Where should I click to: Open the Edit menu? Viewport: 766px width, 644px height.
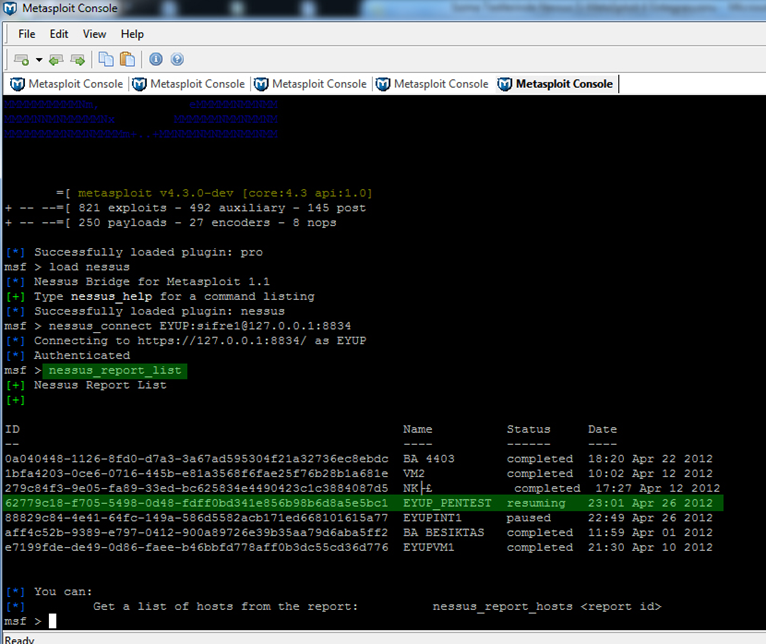point(59,34)
